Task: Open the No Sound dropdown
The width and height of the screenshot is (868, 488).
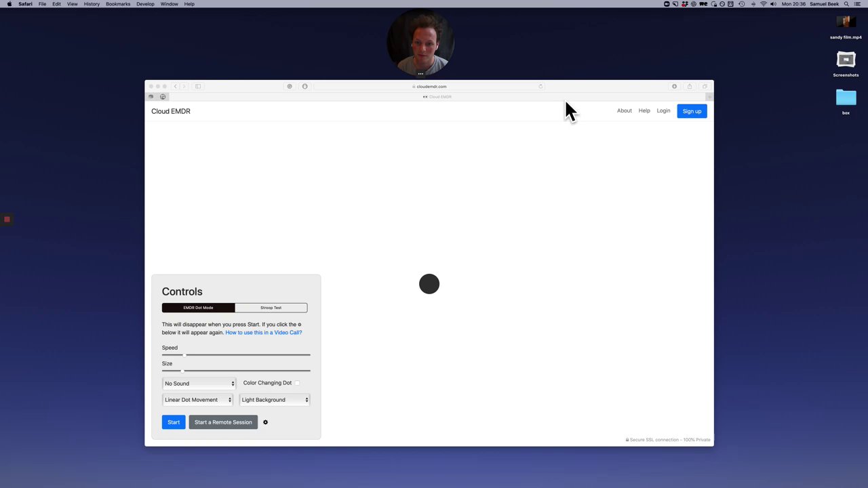Action: tap(199, 384)
